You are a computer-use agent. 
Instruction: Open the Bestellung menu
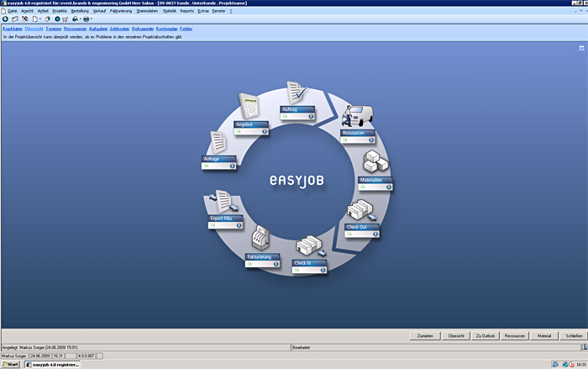point(80,11)
